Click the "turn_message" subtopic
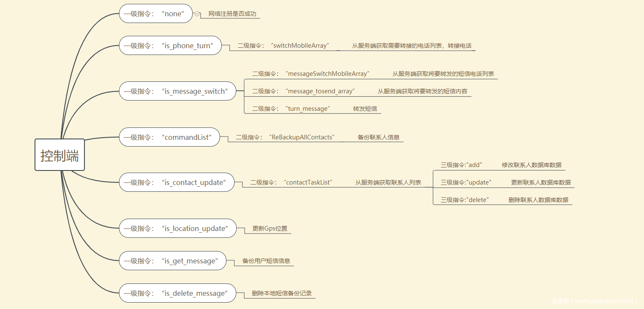644x309 pixels. [x=291, y=109]
